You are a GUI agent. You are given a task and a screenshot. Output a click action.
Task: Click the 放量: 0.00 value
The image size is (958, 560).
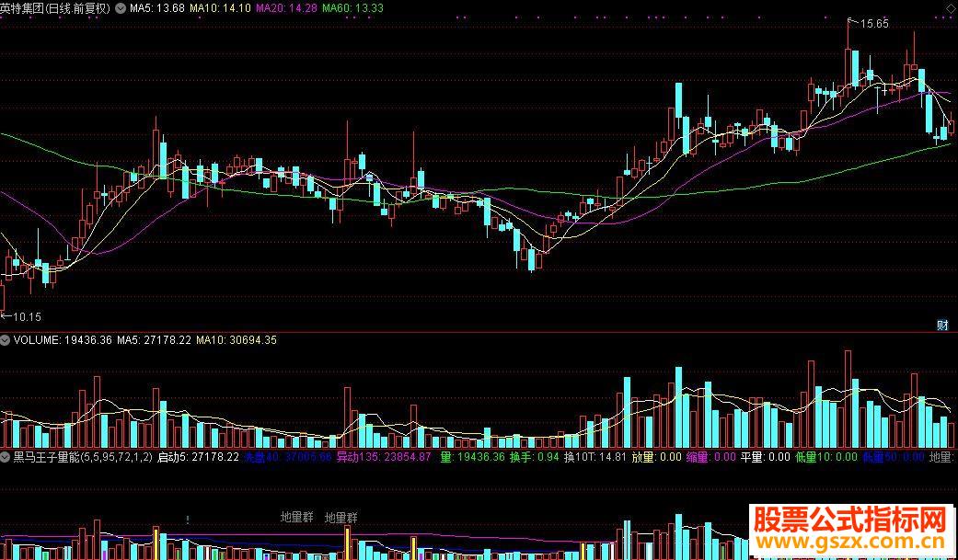tap(656, 456)
